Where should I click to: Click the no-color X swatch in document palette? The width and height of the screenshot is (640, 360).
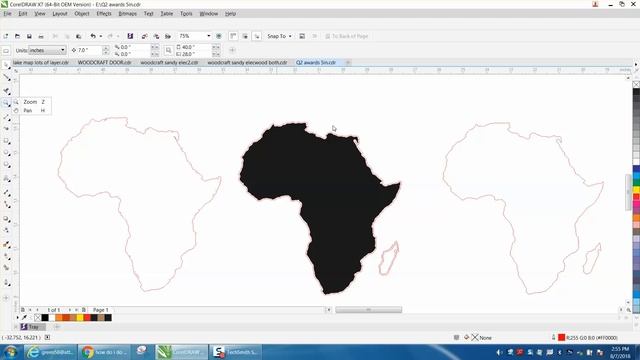pos(38,318)
